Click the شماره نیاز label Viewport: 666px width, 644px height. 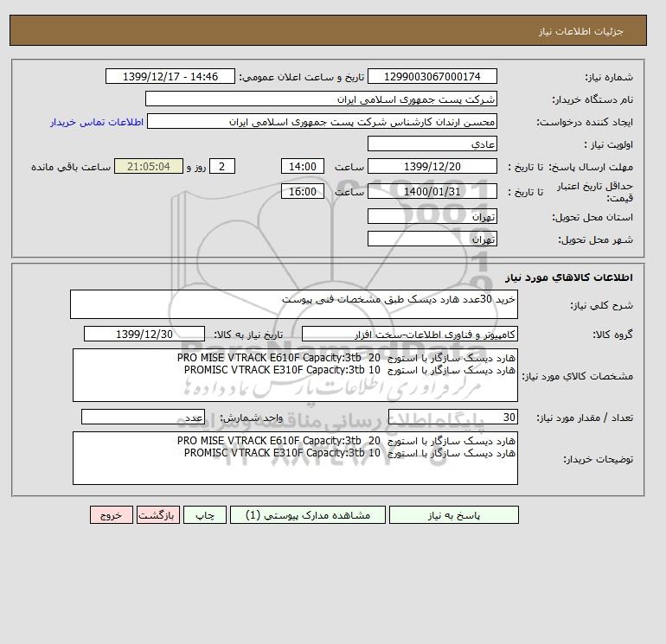click(x=609, y=77)
